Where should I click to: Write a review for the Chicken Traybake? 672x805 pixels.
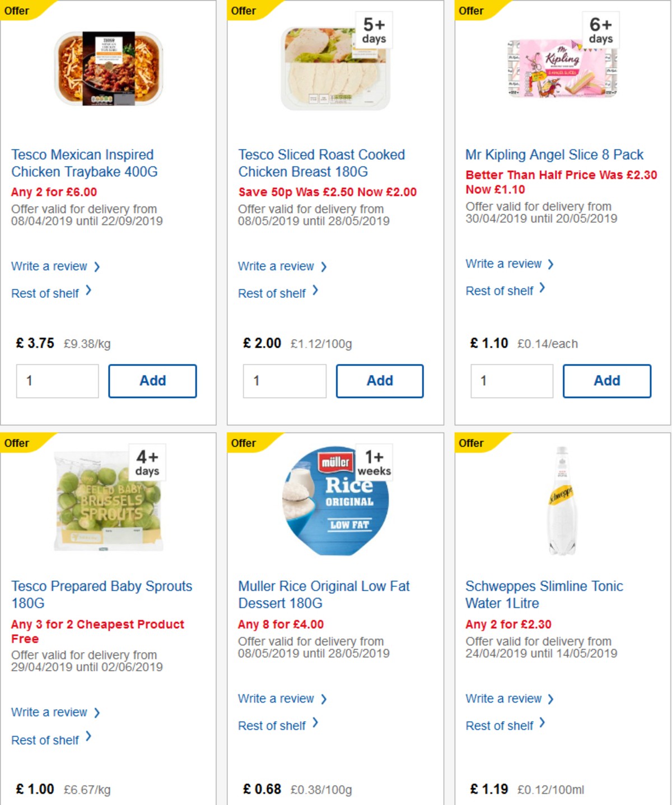[x=49, y=266]
